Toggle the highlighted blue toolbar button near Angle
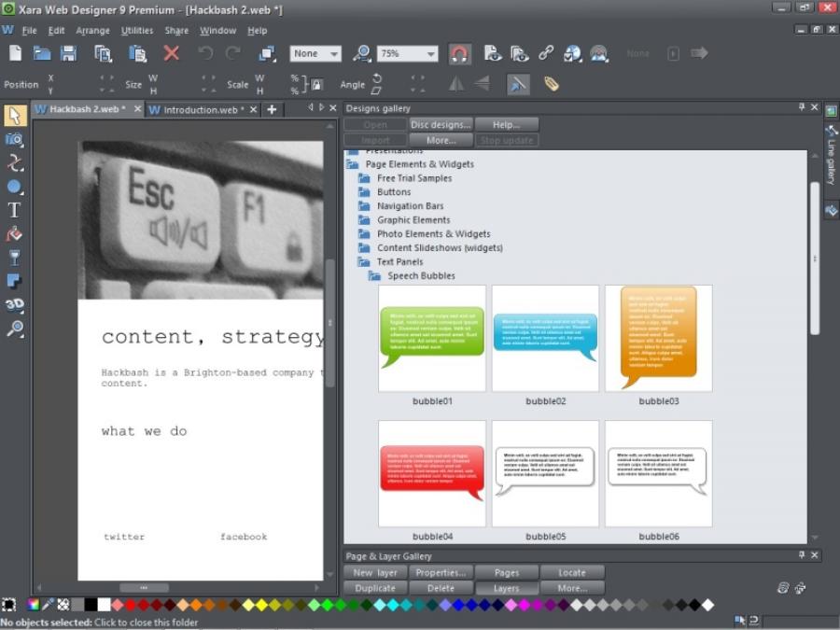 click(x=518, y=84)
